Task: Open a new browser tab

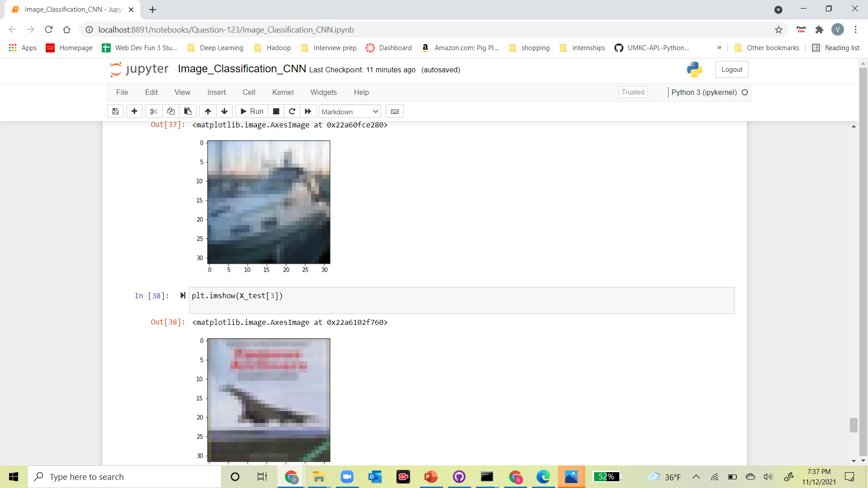Action: [152, 9]
